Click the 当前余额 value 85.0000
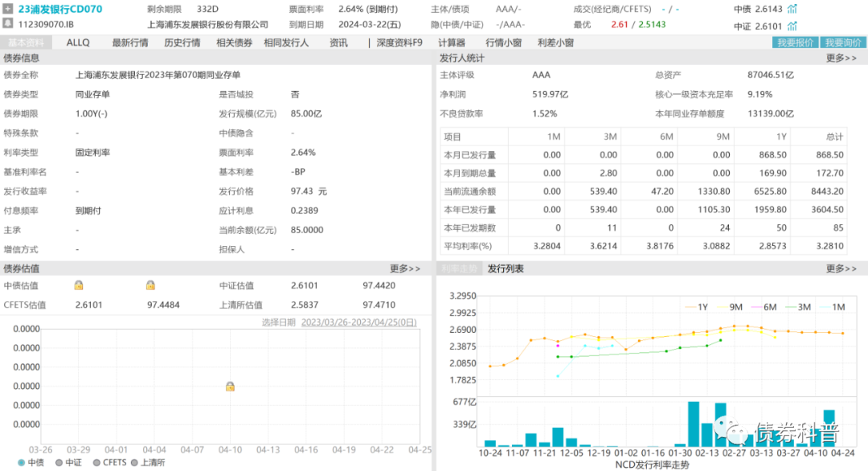This screenshot has width=868, height=471. tap(307, 230)
